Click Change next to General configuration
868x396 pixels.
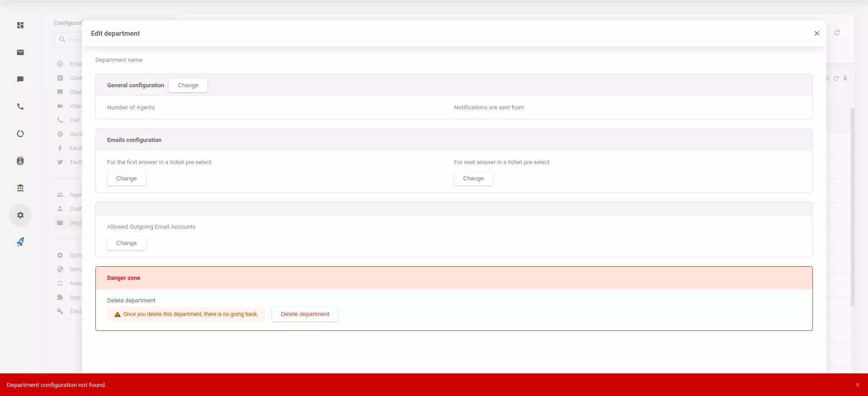tap(188, 85)
